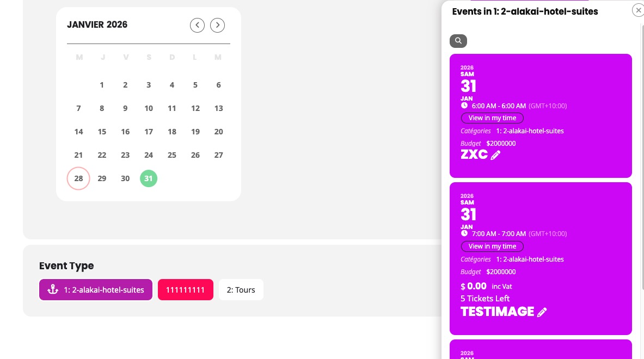Pick January 15 in the calendar

pyautogui.click(x=102, y=132)
